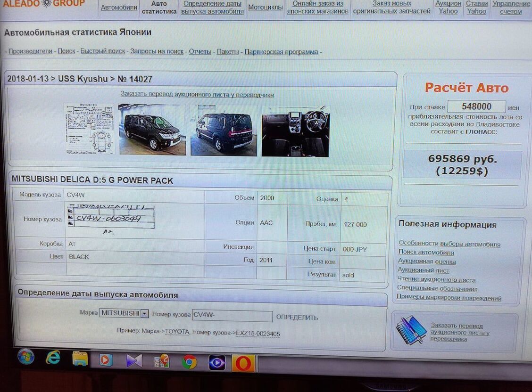Open Заказ новых оригинальных запчастей
Screen dimensions: 532x392
(391, 8)
